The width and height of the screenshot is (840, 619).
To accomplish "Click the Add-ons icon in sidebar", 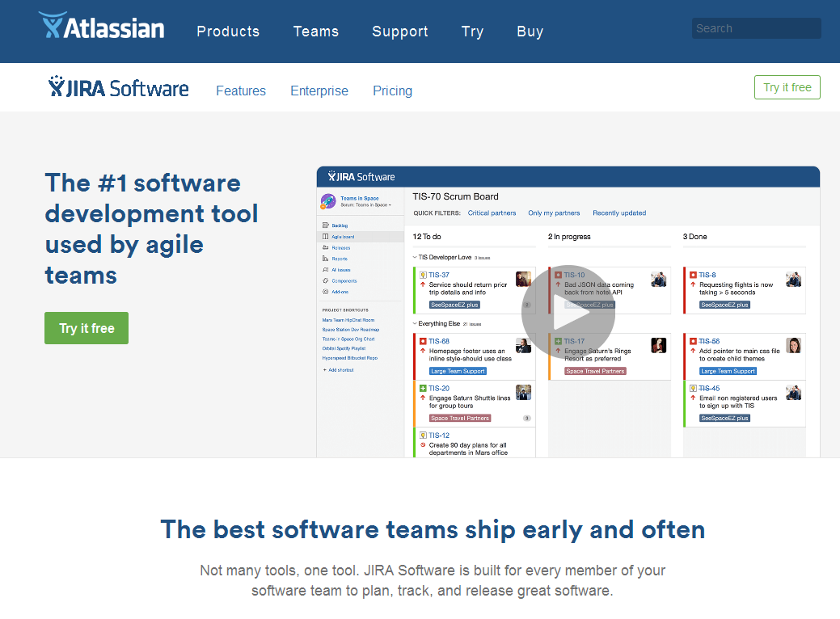I will click(325, 292).
